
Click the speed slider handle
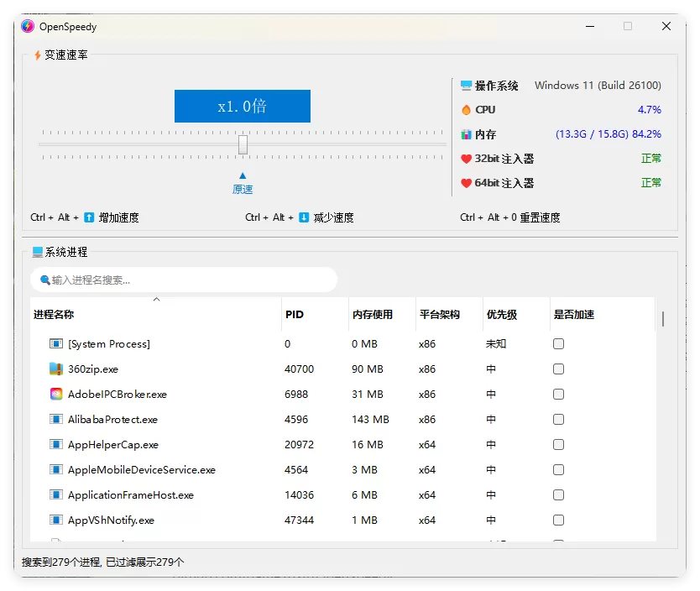click(x=242, y=144)
